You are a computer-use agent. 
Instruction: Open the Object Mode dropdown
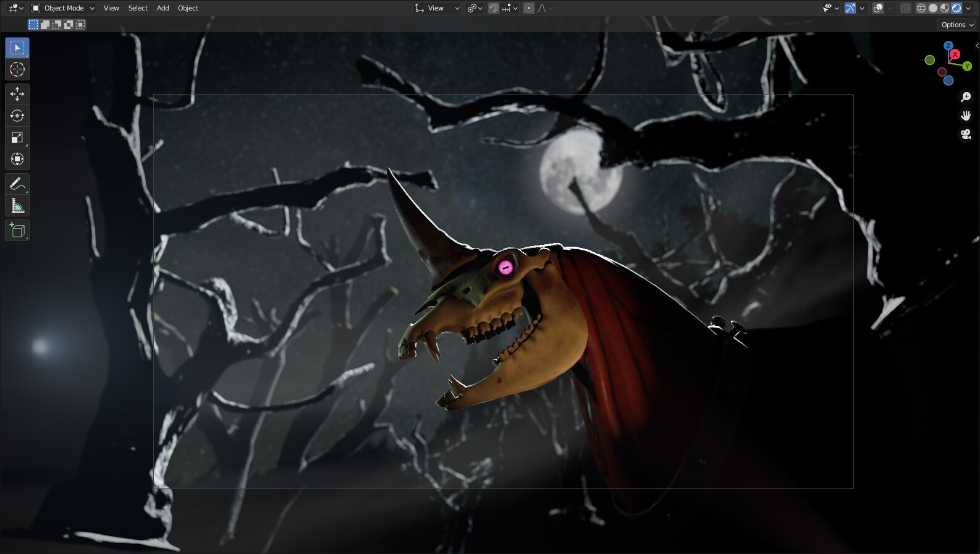click(63, 8)
